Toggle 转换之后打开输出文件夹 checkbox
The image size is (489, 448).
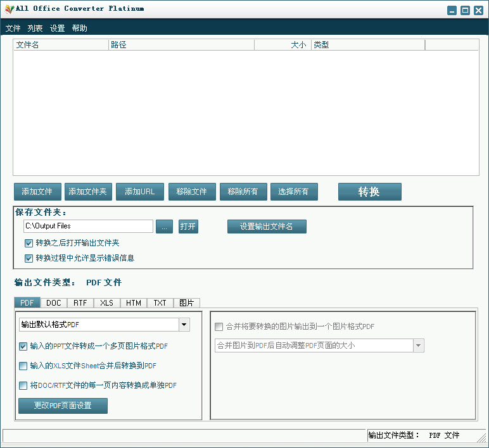click(x=29, y=243)
